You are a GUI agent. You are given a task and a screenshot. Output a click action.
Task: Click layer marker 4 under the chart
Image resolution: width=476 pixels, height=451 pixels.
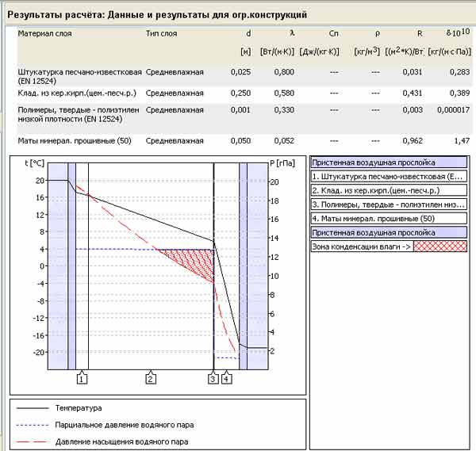pyautogui.click(x=226, y=378)
